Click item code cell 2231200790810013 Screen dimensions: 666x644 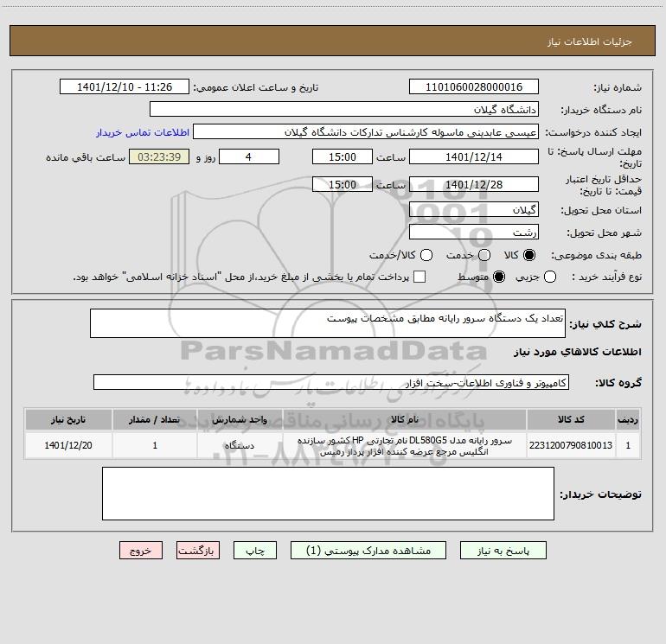coord(571,445)
